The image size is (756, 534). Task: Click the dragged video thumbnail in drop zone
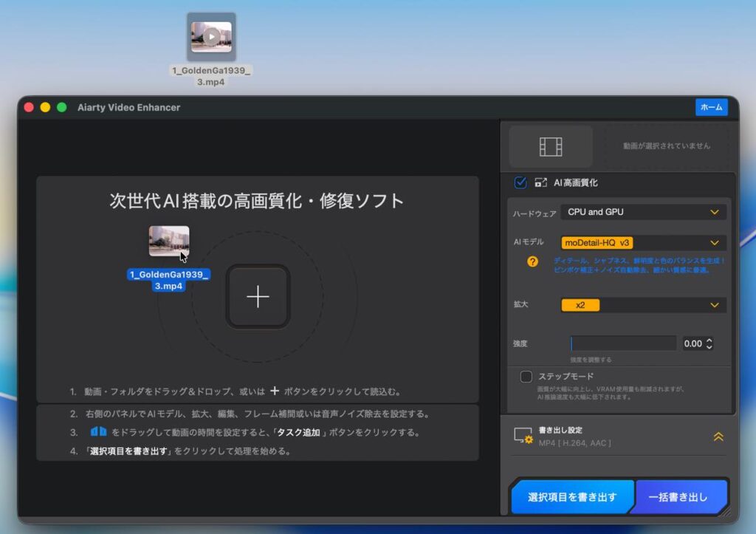click(169, 241)
